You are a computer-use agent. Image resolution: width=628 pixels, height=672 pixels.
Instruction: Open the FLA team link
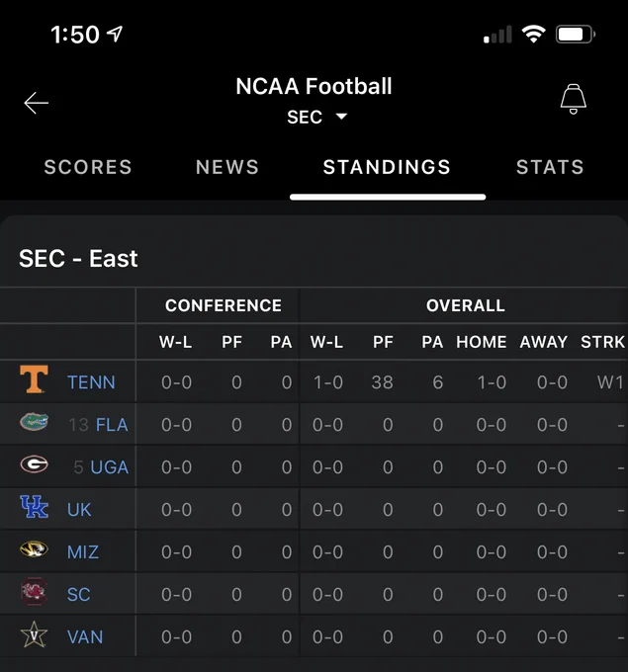[x=112, y=425]
